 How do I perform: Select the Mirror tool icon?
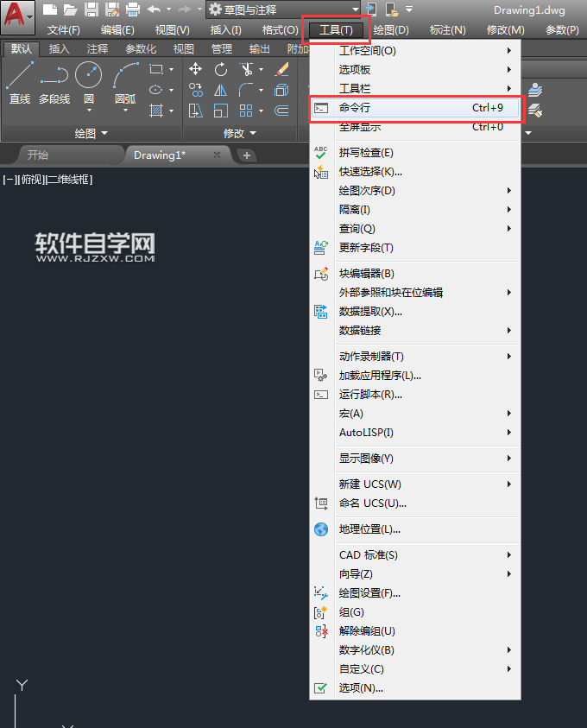(221, 90)
